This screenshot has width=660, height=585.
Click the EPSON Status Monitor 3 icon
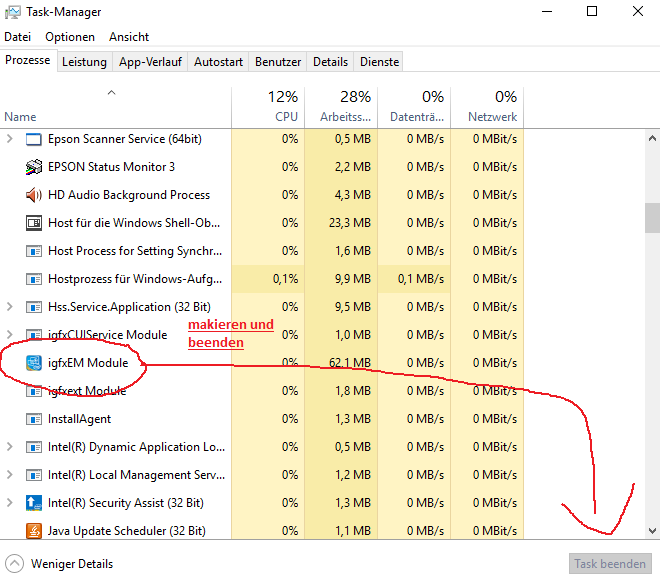point(33,167)
